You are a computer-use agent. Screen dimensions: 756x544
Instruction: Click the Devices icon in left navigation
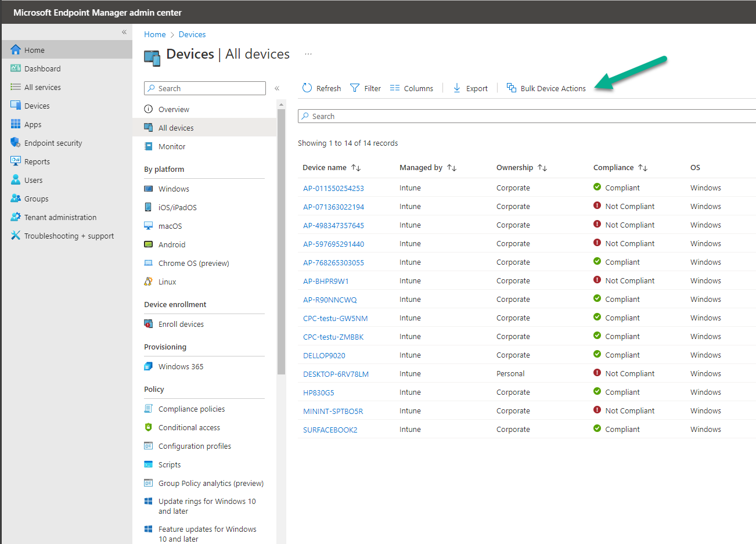pos(16,106)
